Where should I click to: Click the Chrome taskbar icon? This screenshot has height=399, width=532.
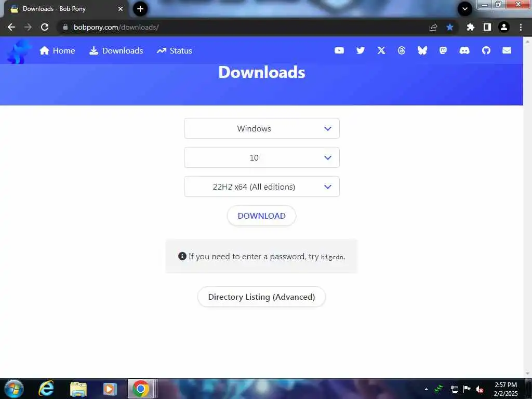[141, 389]
